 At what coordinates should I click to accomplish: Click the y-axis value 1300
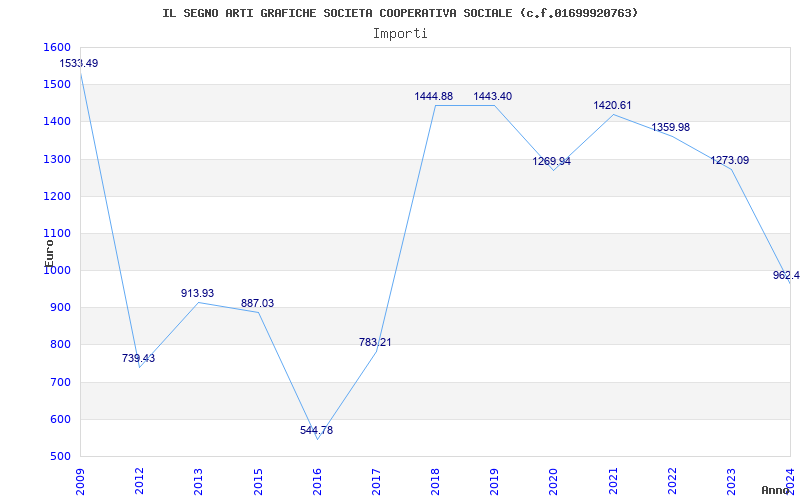pyautogui.click(x=57, y=159)
